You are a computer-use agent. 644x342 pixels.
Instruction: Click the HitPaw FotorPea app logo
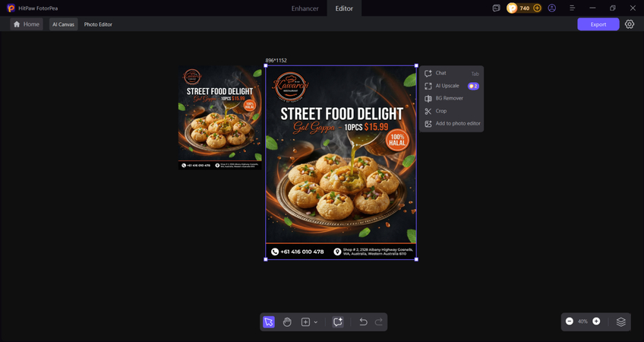coord(11,8)
